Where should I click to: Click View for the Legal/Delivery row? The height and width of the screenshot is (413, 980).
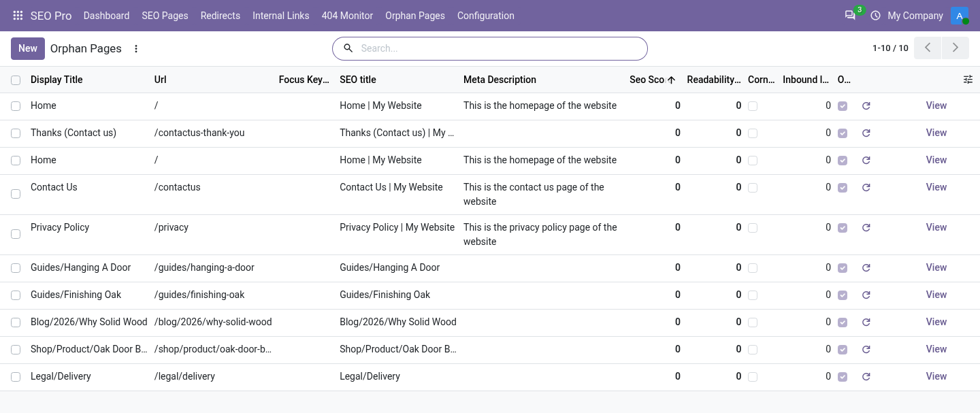[936, 376]
